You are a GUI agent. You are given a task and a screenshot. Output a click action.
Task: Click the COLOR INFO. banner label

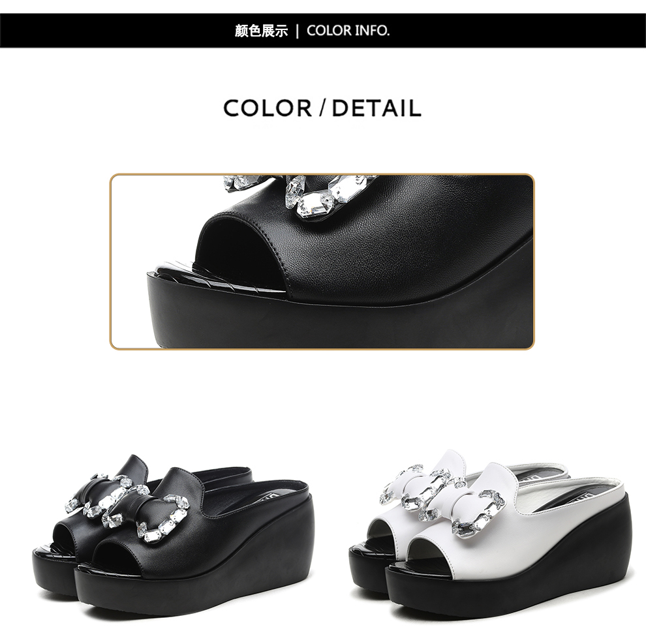pos(348,31)
